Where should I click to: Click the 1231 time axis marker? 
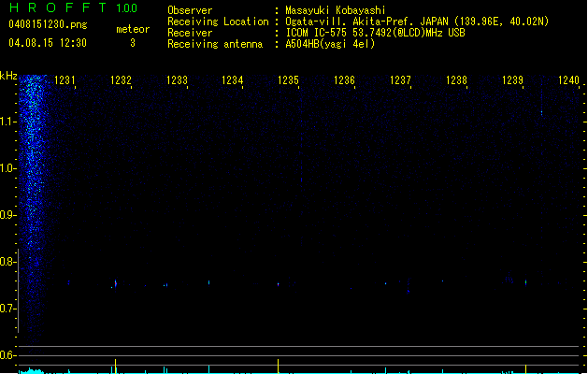65,80
